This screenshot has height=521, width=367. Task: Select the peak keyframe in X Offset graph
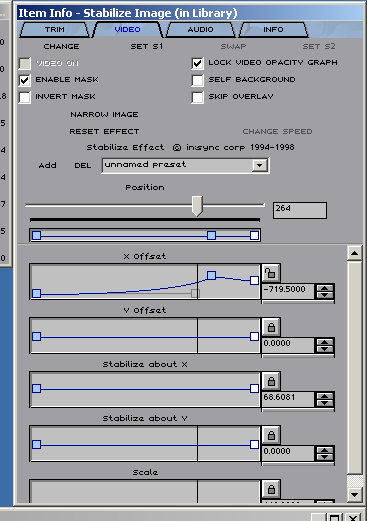(x=211, y=275)
